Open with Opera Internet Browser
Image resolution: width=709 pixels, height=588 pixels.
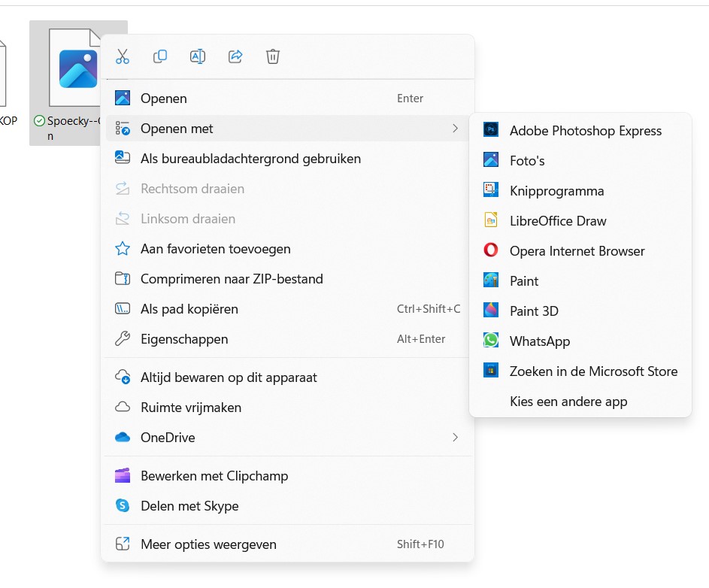577,251
